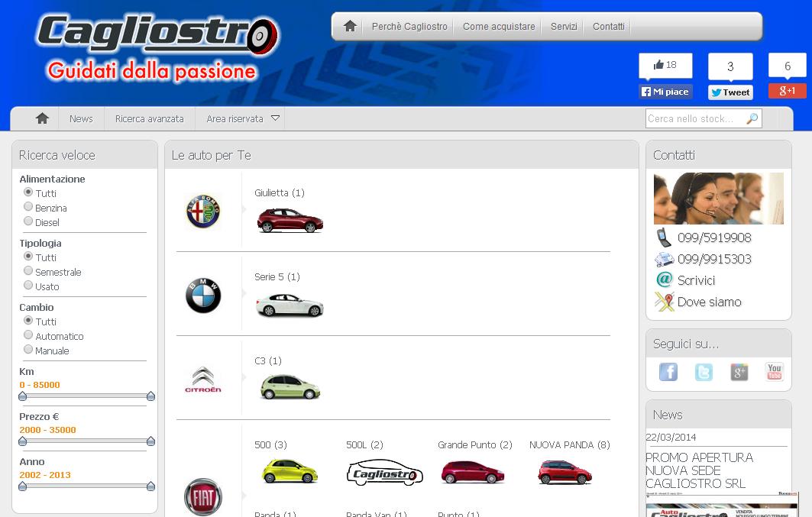This screenshot has width=812, height=517.
Task: Click the Km slider right handle
Action: pos(150,396)
